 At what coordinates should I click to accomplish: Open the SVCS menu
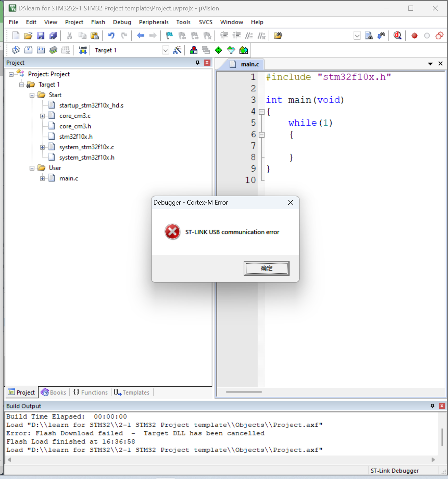point(206,22)
